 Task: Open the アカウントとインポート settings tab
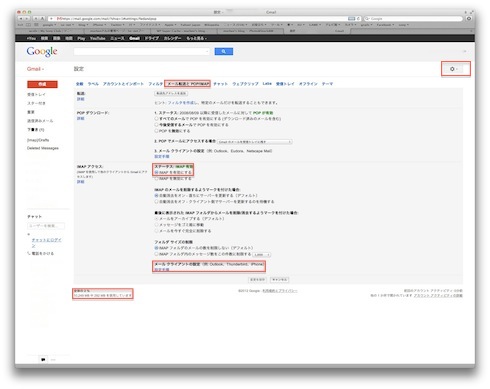(x=123, y=84)
